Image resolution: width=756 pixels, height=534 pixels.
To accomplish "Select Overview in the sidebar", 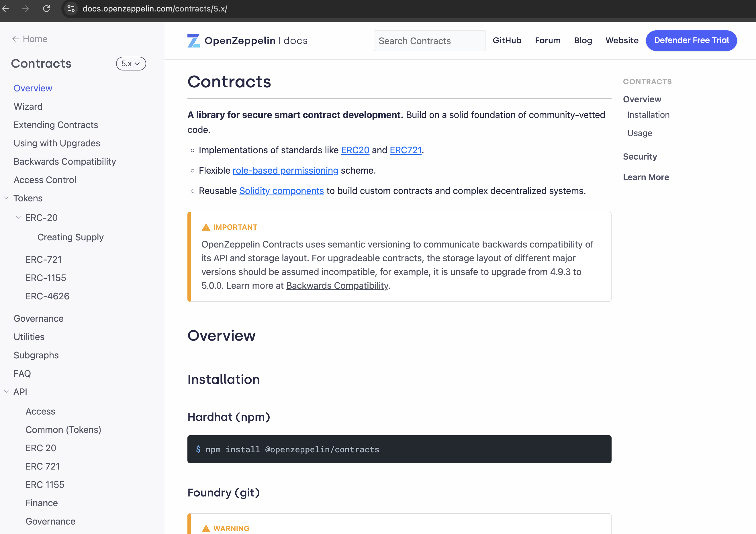I will coord(33,88).
